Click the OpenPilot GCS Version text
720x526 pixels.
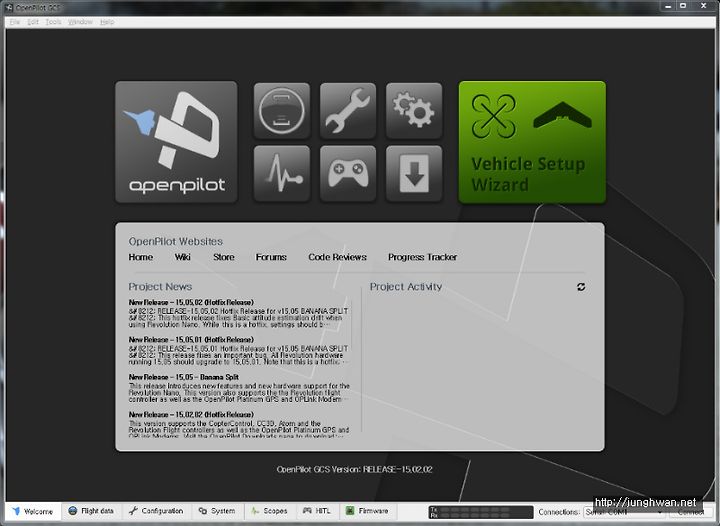coord(354,470)
